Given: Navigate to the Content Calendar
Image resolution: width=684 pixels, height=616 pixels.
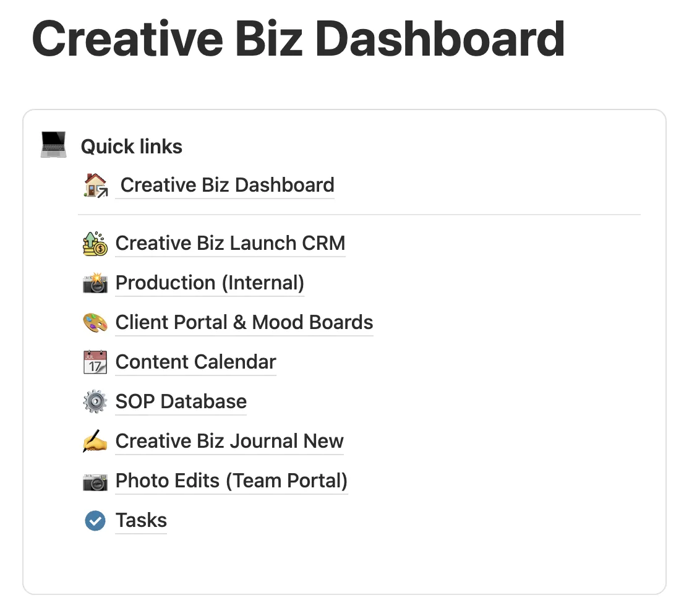Looking at the screenshot, I should coord(195,362).
